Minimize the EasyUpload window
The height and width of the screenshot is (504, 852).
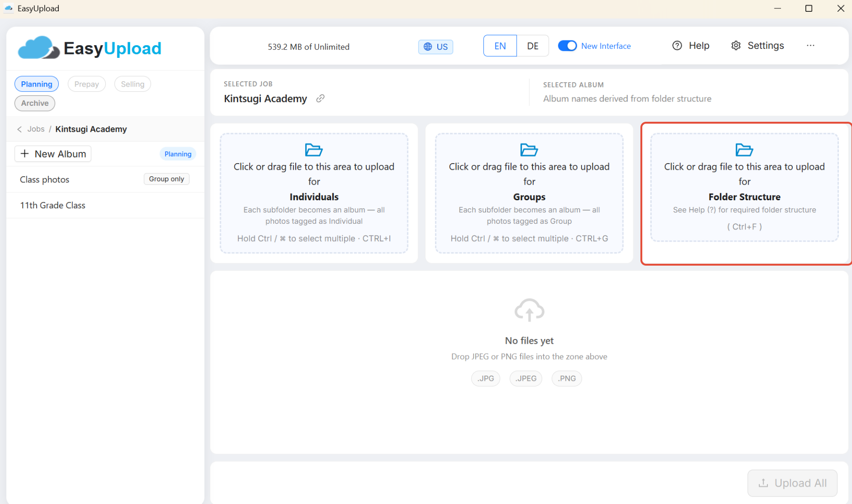pyautogui.click(x=777, y=8)
